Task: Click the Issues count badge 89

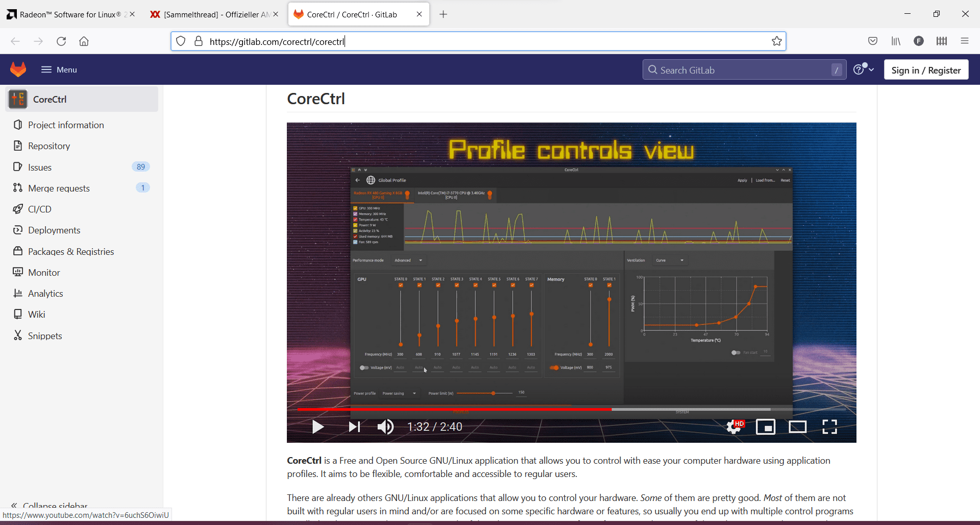Action: coord(141,167)
